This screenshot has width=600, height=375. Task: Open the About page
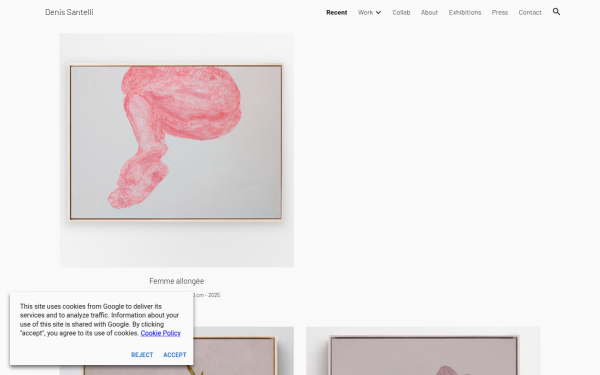click(x=429, y=13)
